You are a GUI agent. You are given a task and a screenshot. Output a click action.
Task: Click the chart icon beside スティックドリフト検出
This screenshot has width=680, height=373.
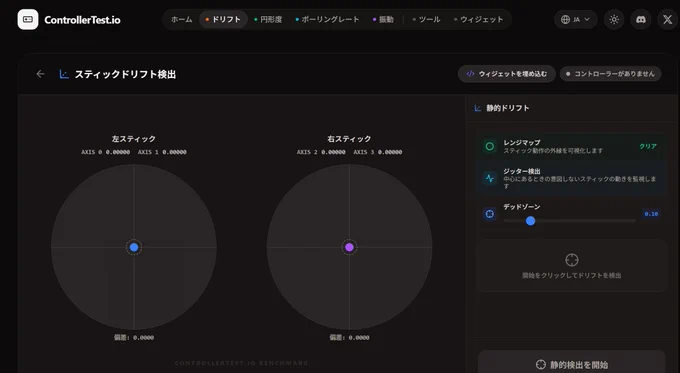pyautogui.click(x=64, y=74)
